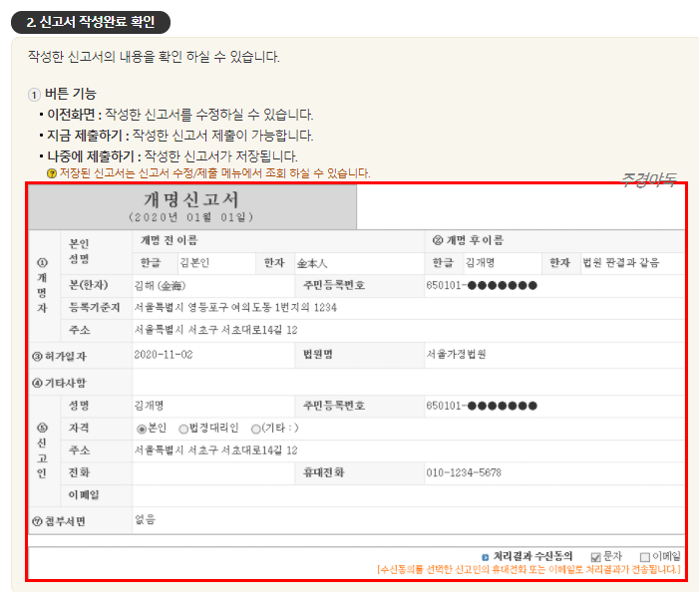Click the circled number 1 icon by 버튼 기능

pos(34,95)
